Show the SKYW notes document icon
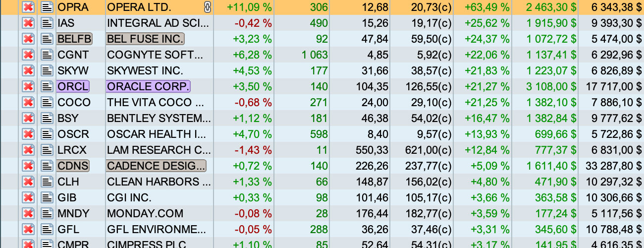The width and height of the screenshot is (644, 248). pos(47,71)
